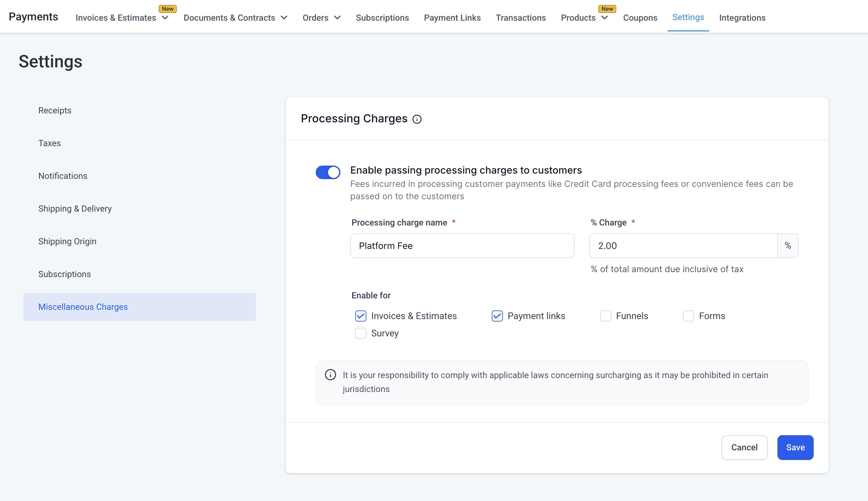Disable passing processing charges toggle
Image resolution: width=868 pixels, height=501 pixels.
pyautogui.click(x=328, y=172)
